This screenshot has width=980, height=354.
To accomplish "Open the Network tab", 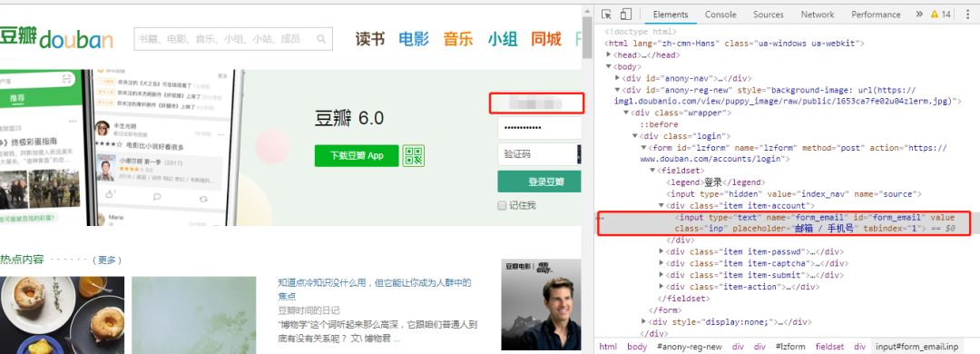I will 818,15.
